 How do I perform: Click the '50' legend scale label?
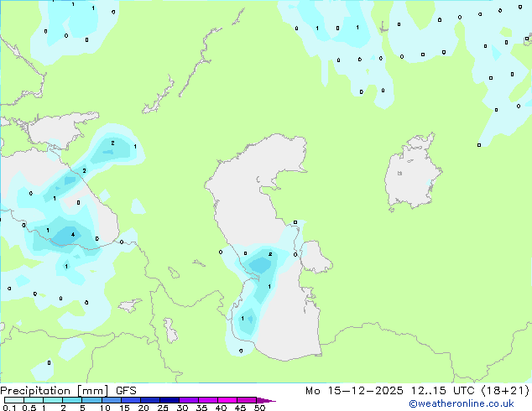[x=259, y=408]
